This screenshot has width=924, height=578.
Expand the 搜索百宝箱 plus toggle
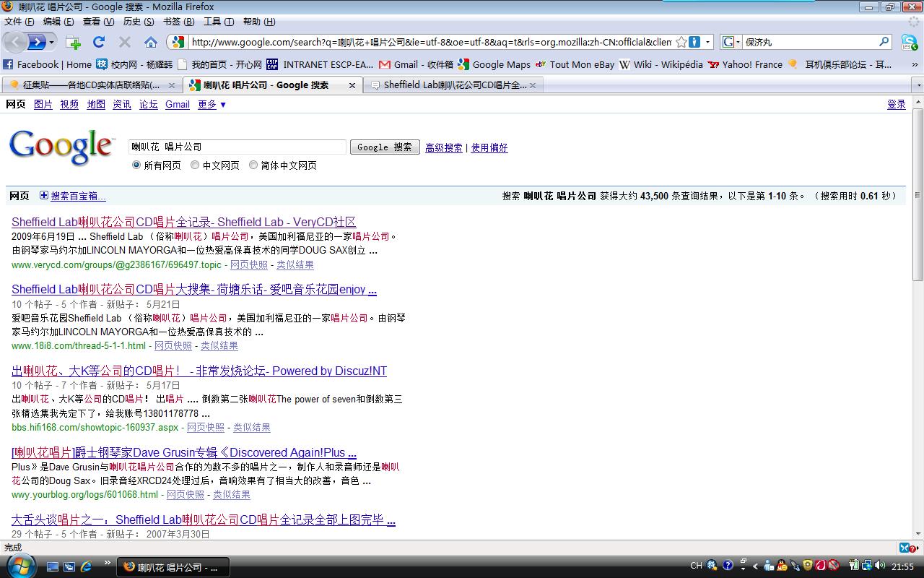point(44,196)
